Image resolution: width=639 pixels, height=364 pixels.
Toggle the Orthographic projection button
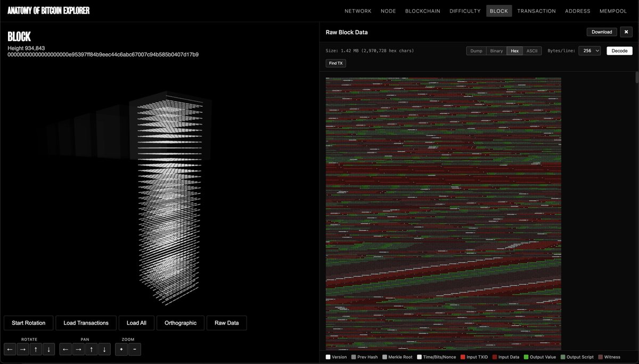click(x=181, y=323)
